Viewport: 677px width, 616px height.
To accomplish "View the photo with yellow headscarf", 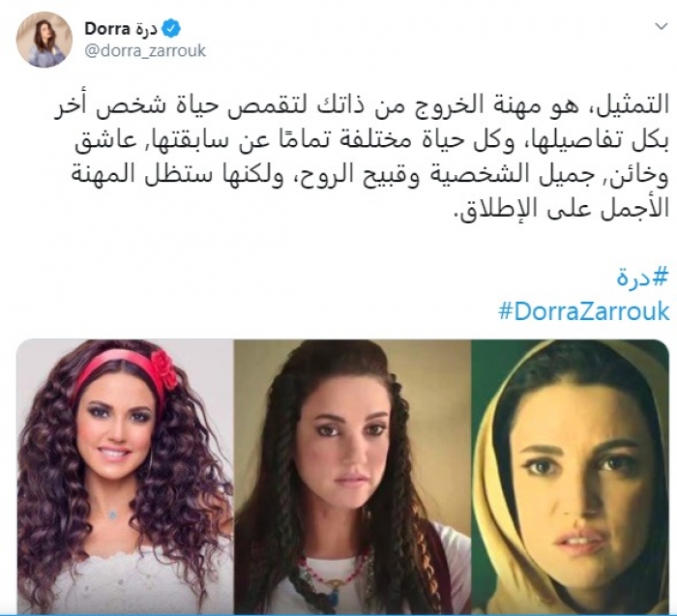I will (x=571, y=475).
